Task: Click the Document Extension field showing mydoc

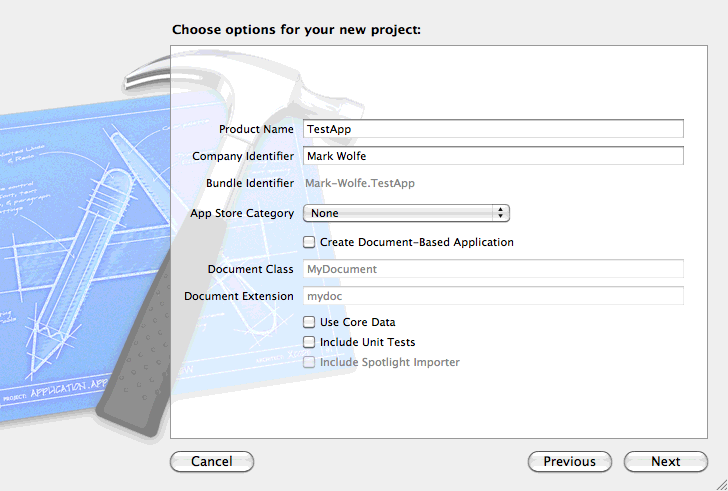Action: click(x=493, y=296)
